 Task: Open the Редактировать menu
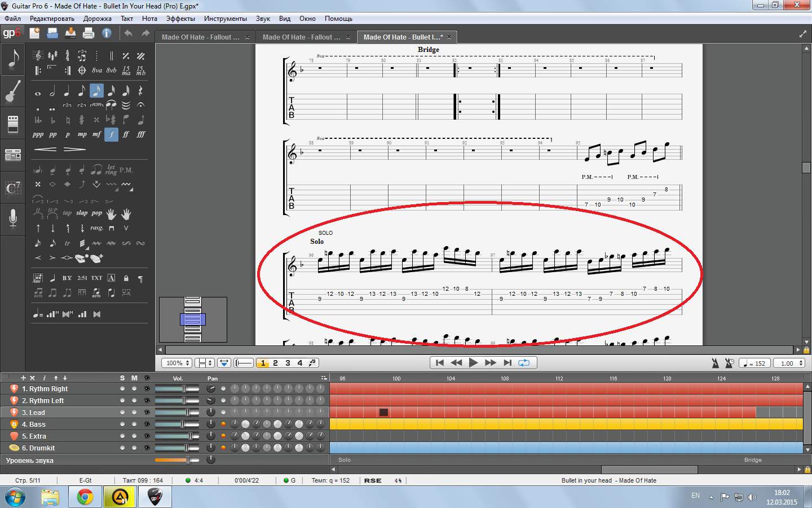tap(52, 19)
